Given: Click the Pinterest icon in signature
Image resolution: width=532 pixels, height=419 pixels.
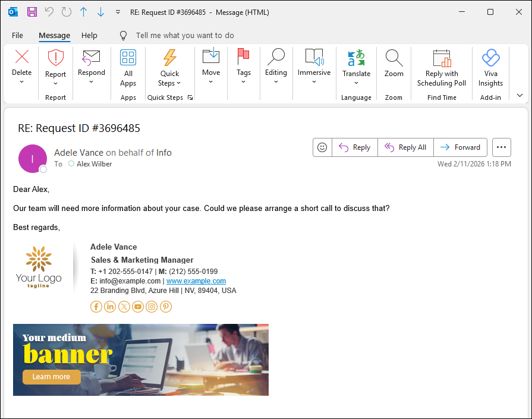Looking at the screenshot, I should click(166, 307).
